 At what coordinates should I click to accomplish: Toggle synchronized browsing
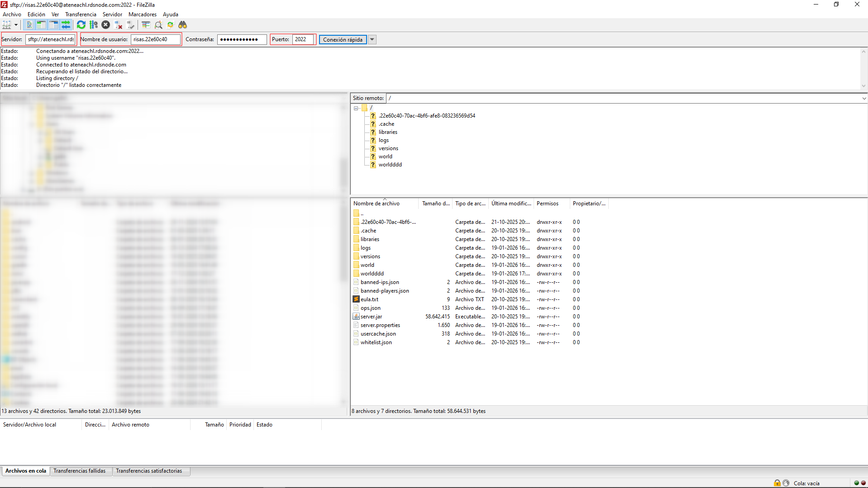(x=170, y=25)
